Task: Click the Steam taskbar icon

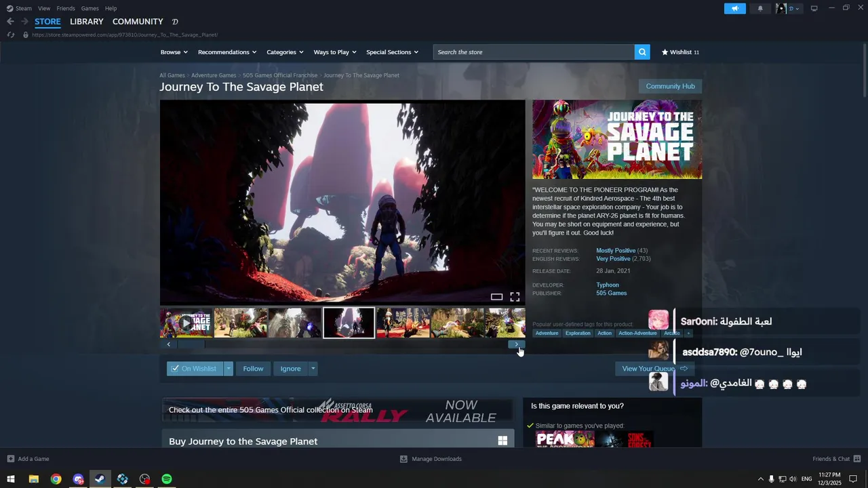Action: [100, 479]
